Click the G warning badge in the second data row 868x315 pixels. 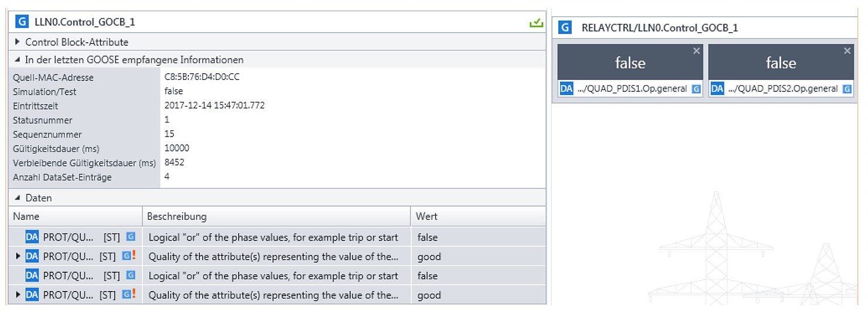(128, 256)
